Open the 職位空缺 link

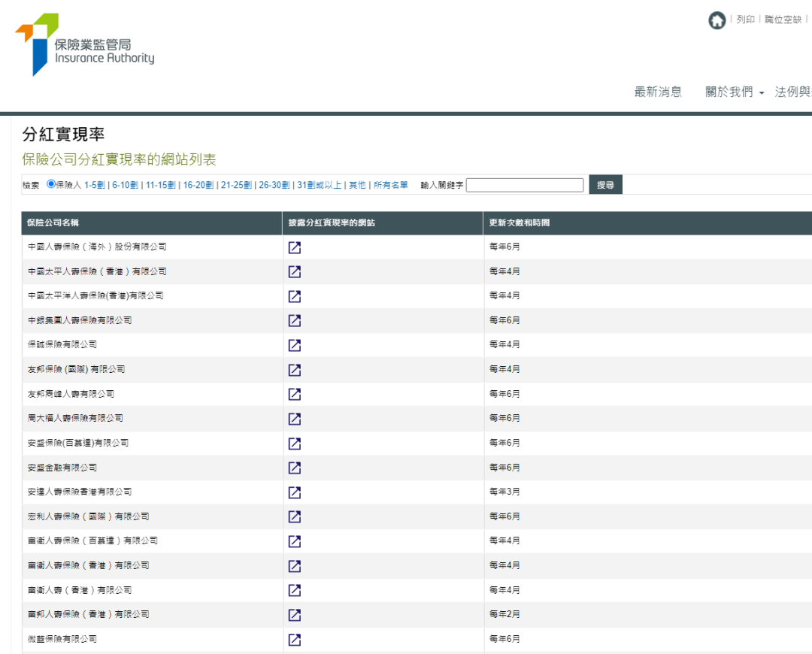(783, 20)
